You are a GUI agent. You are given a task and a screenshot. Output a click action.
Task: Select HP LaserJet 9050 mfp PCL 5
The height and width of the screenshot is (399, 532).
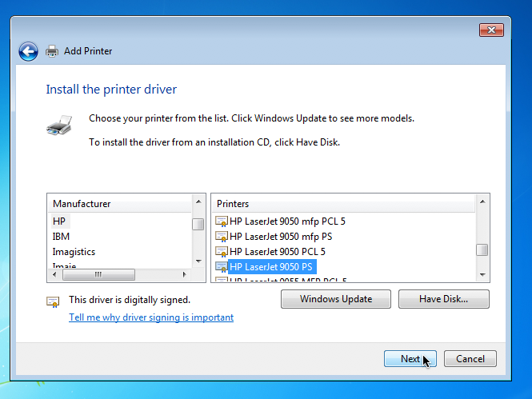287,221
